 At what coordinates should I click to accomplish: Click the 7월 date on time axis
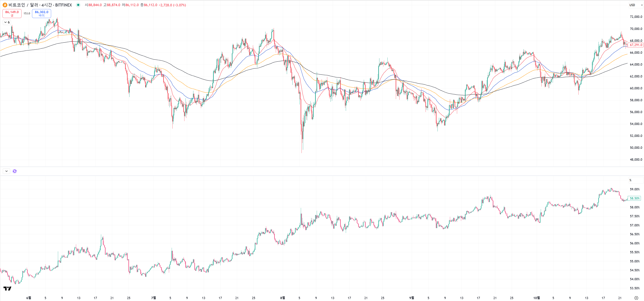click(153, 298)
